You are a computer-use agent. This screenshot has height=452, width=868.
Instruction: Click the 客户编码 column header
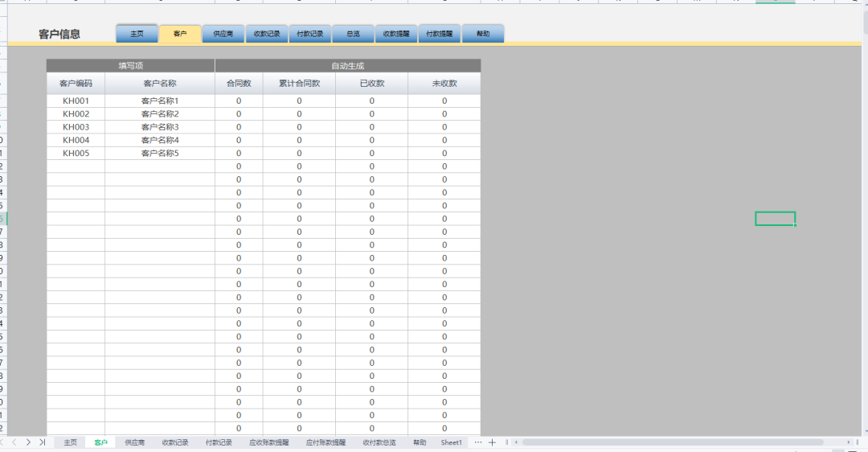tap(76, 83)
